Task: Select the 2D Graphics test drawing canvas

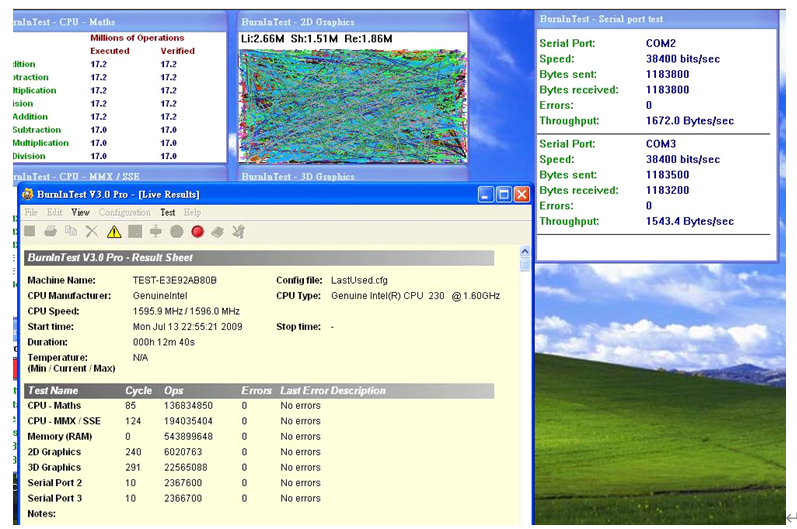Action: click(x=353, y=106)
